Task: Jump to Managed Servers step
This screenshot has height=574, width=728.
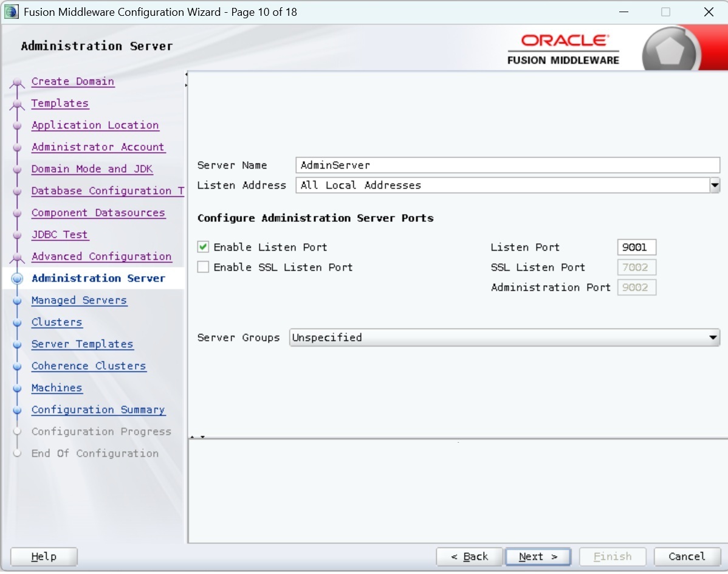Action: (79, 300)
